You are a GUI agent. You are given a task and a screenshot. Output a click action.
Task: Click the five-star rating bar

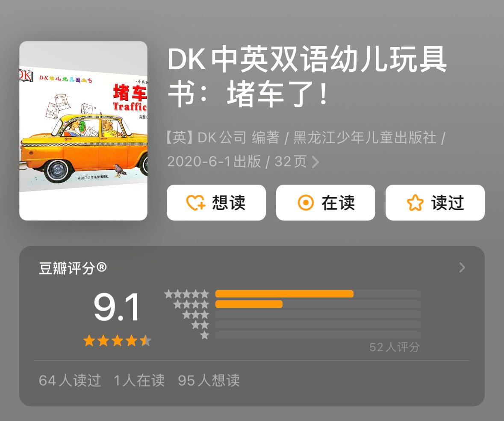pos(318,294)
